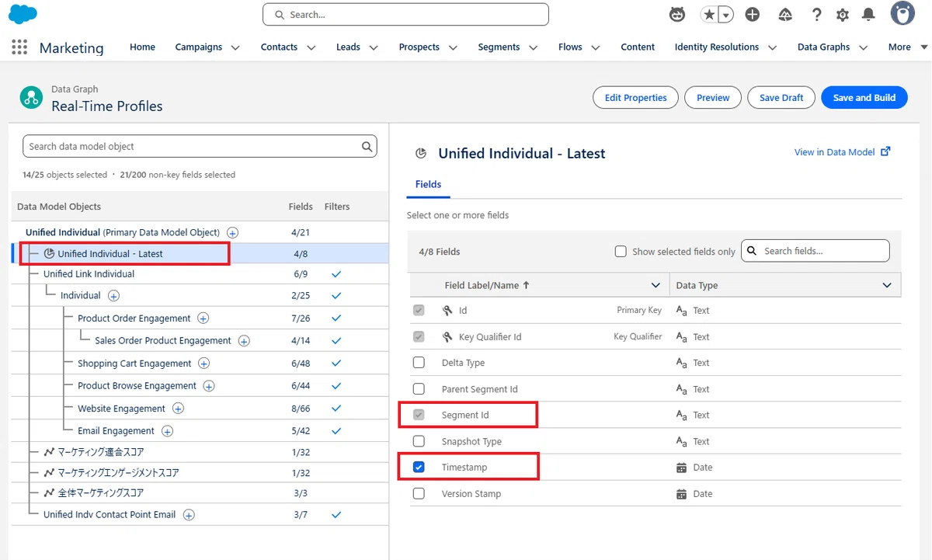This screenshot has height=560, width=932.
Task: Click plus icon beside Email Engagement
Action: (167, 430)
